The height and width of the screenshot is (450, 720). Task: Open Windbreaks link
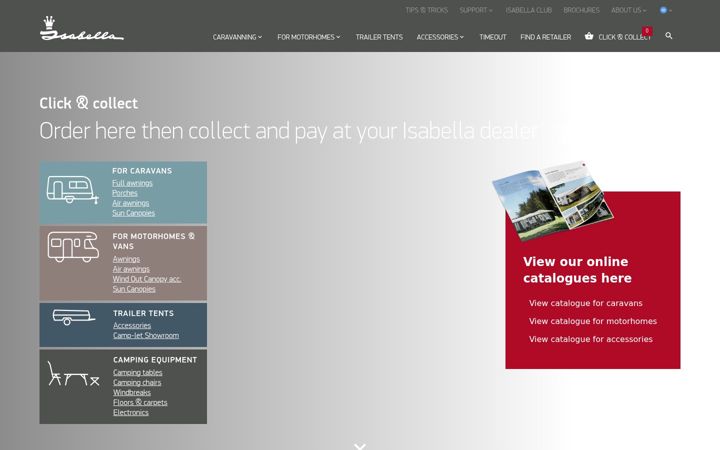coord(132,393)
